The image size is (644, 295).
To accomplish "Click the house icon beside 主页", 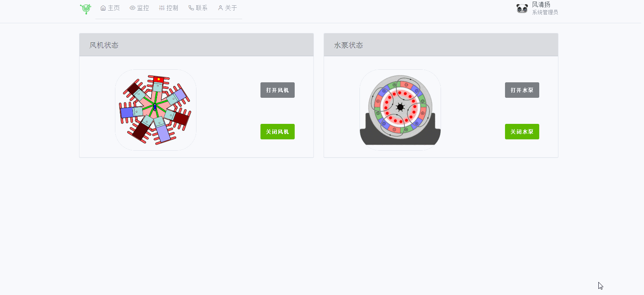I will point(103,8).
